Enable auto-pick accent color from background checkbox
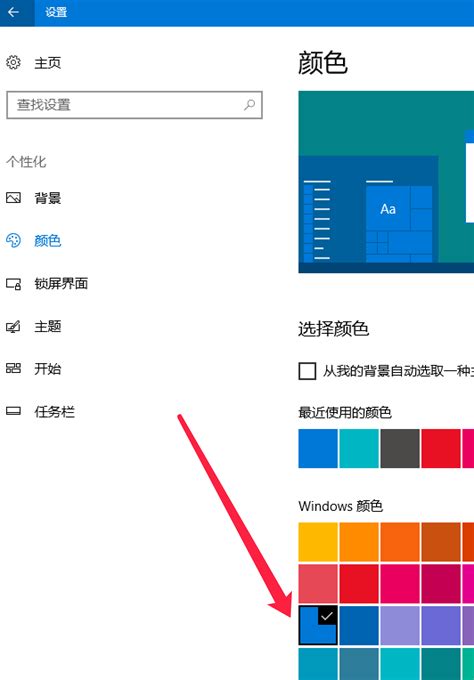Viewport: 474px width, 680px height. coord(307,371)
